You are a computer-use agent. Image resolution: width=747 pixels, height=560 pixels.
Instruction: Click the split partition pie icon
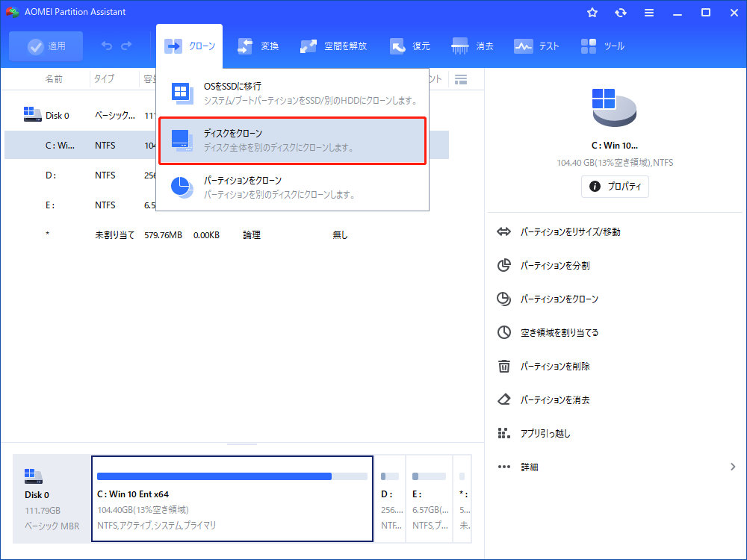pos(503,265)
